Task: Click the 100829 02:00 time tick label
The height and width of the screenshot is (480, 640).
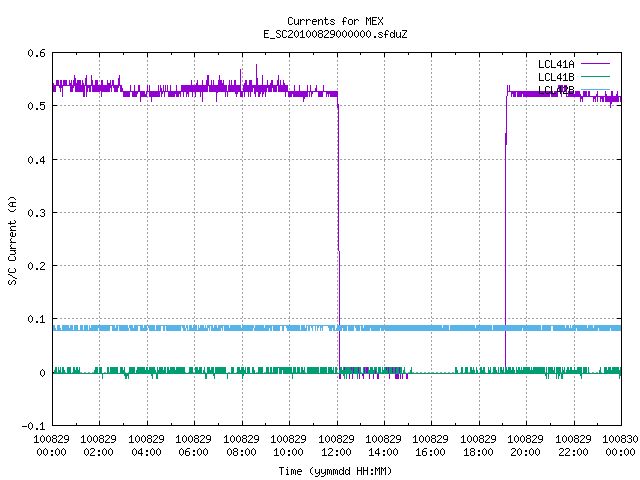Action: (x=98, y=446)
